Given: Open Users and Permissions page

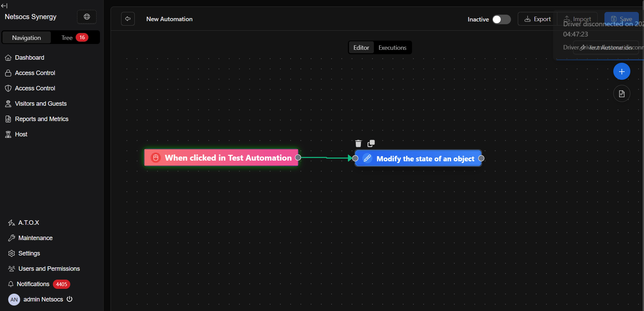Looking at the screenshot, I should point(44,269).
